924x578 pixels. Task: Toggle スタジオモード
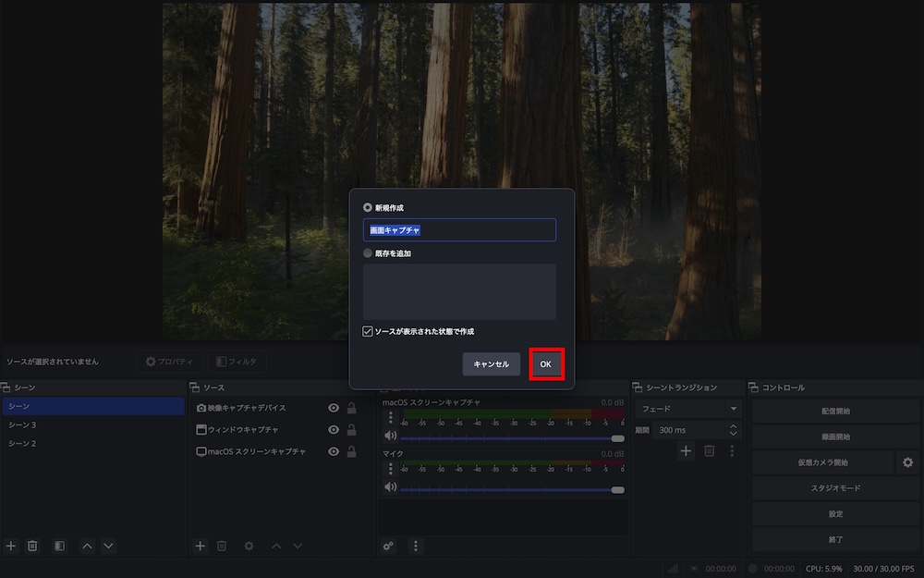(x=835, y=488)
